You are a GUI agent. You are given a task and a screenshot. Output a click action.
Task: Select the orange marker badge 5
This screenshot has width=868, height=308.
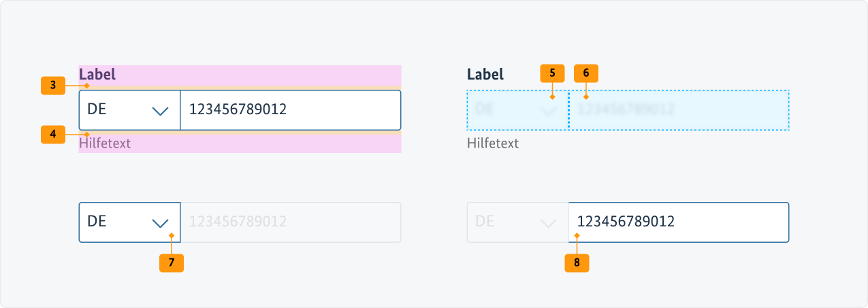coord(552,73)
